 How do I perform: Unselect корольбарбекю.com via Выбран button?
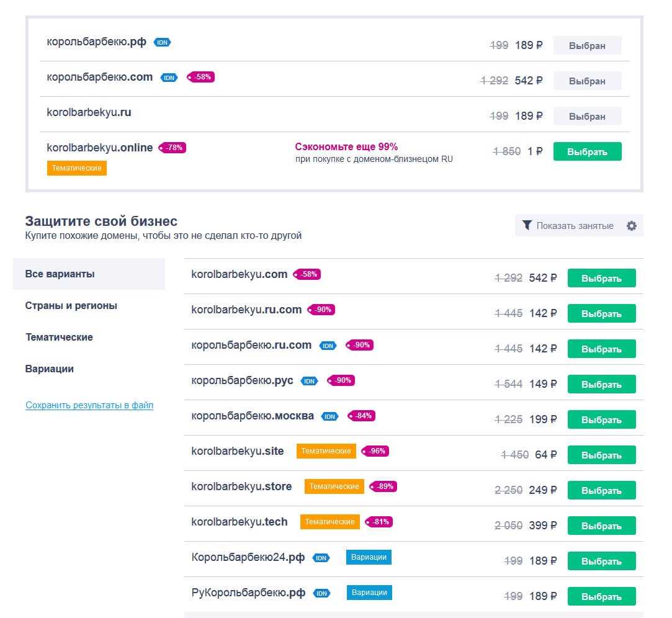pos(586,81)
